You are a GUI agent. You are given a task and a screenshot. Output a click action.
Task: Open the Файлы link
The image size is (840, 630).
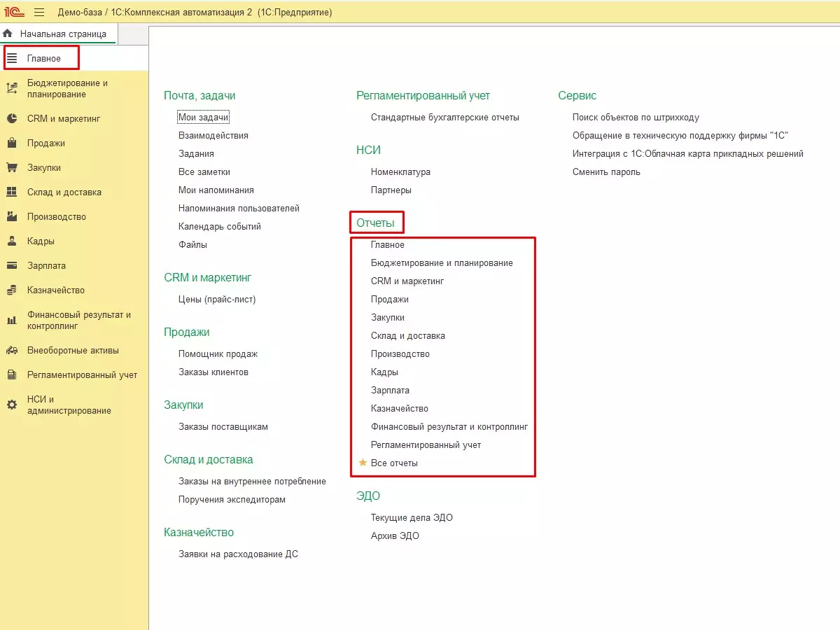(x=192, y=245)
